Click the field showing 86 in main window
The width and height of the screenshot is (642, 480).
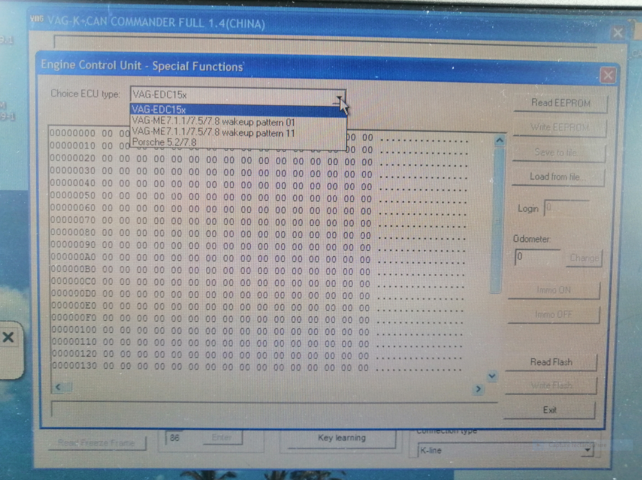(x=183, y=438)
